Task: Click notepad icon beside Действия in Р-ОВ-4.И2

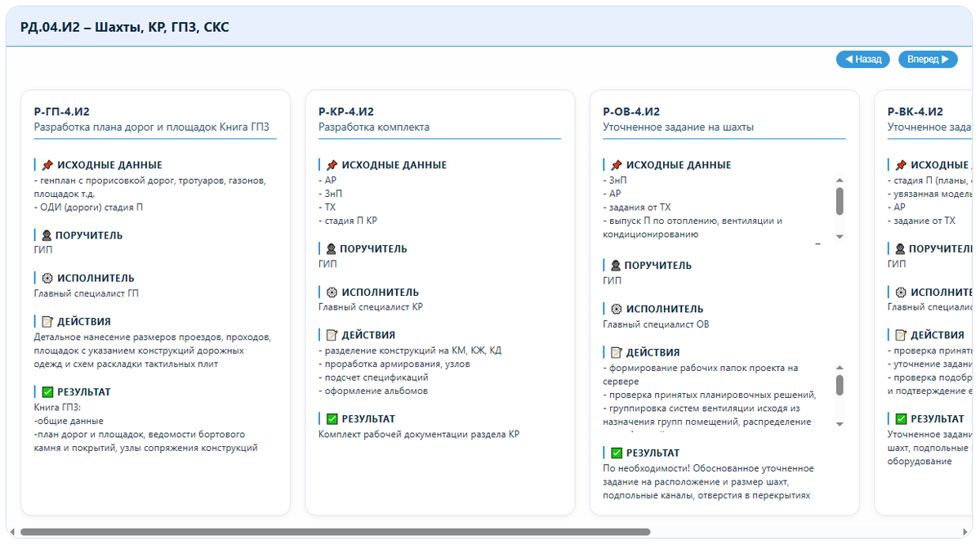Action: pyautogui.click(x=616, y=353)
